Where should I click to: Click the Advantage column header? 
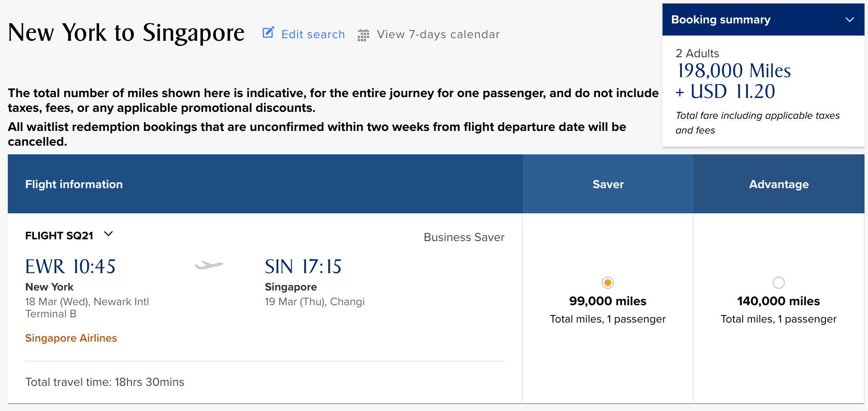tap(779, 184)
